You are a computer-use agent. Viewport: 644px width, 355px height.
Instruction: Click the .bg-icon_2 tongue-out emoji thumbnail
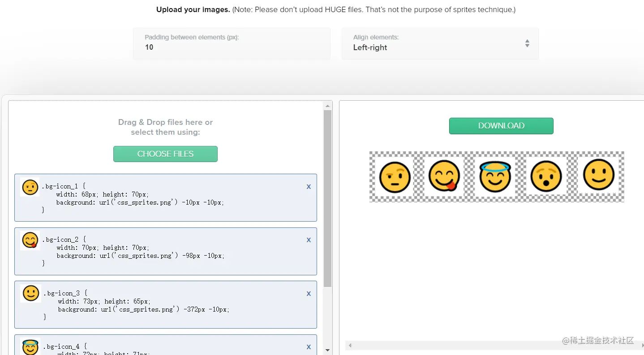pyautogui.click(x=30, y=240)
